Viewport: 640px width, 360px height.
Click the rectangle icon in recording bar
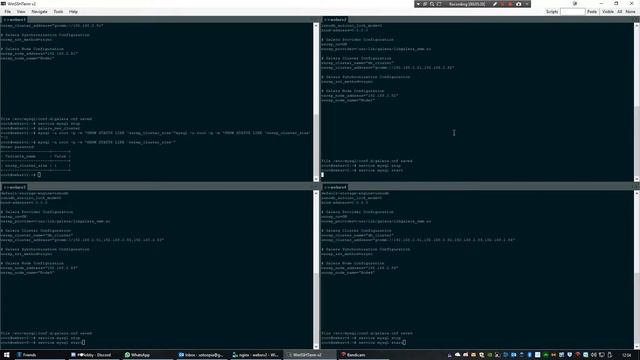[425, 4]
